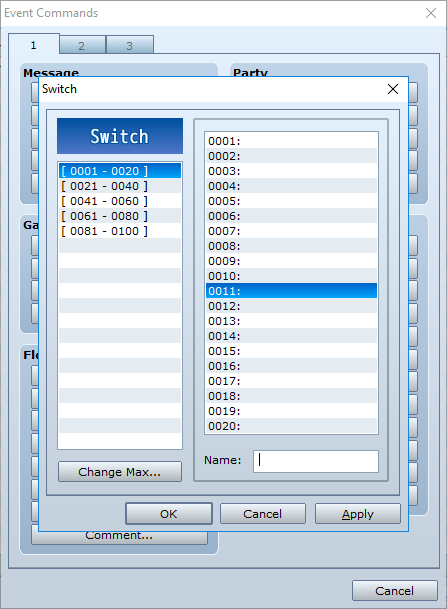This screenshot has height=609, width=447.
Task: Switch to tab 2 of Event Commands
Action: [82, 46]
